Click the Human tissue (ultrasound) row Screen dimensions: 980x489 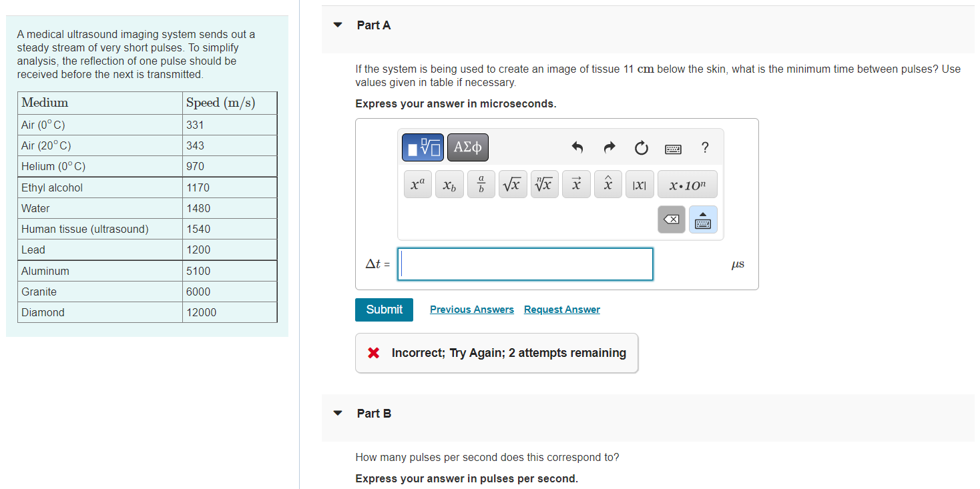click(148, 229)
